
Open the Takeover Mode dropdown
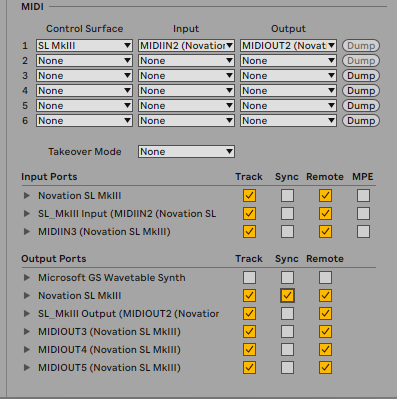click(186, 152)
